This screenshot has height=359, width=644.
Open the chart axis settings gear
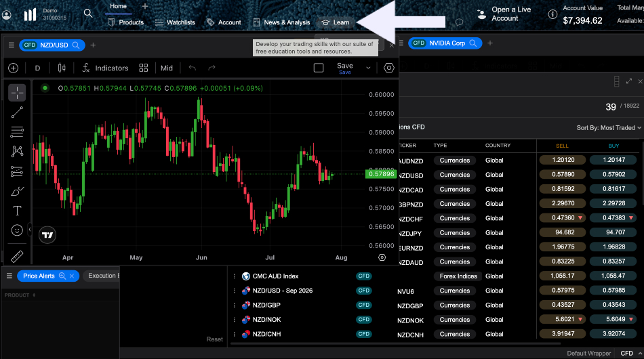tap(382, 257)
